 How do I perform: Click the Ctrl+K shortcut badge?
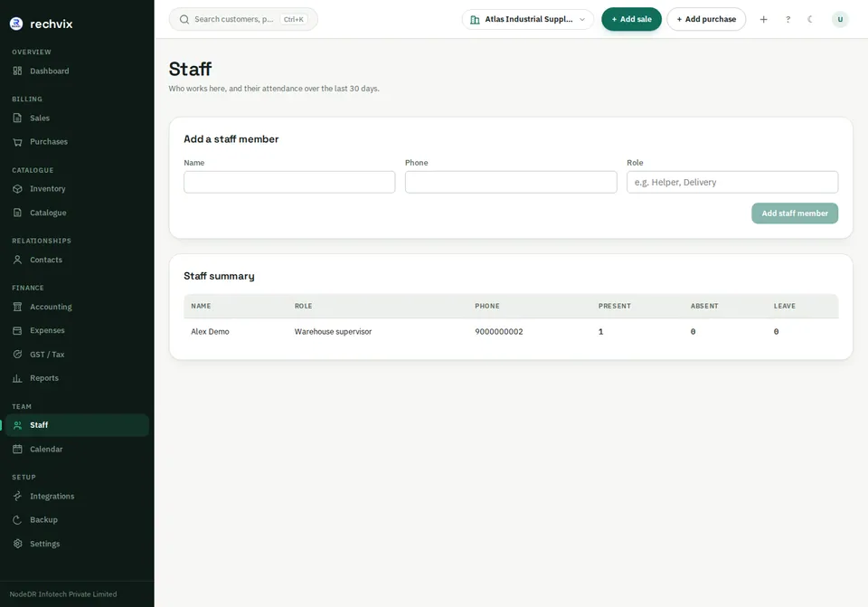tap(293, 19)
